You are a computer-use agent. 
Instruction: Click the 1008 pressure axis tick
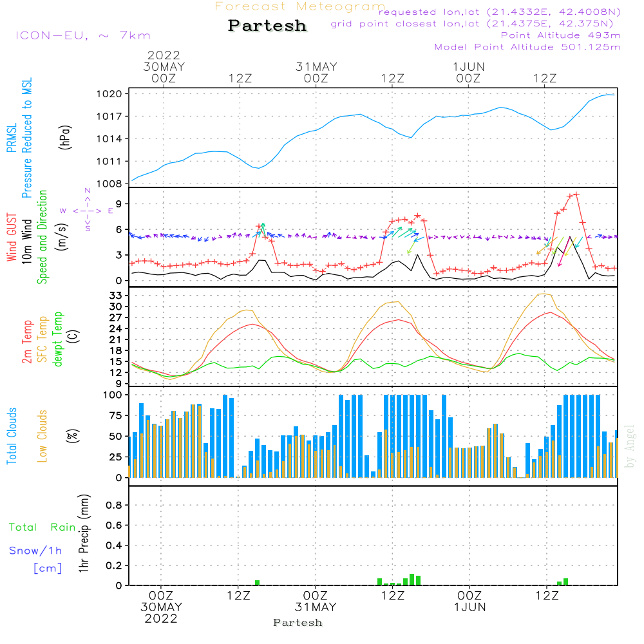109,184
